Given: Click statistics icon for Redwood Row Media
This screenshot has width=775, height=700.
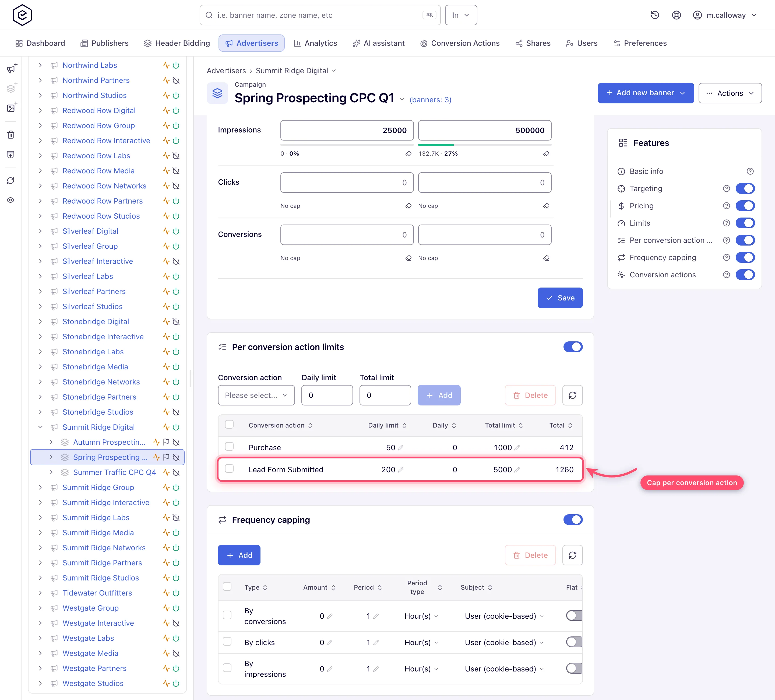Looking at the screenshot, I should pyautogui.click(x=166, y=170).
